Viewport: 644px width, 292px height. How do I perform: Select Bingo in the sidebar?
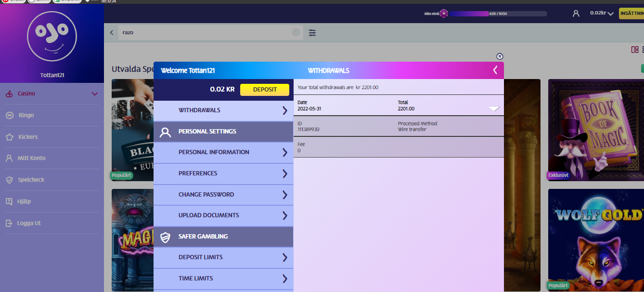tap(26, 115)
